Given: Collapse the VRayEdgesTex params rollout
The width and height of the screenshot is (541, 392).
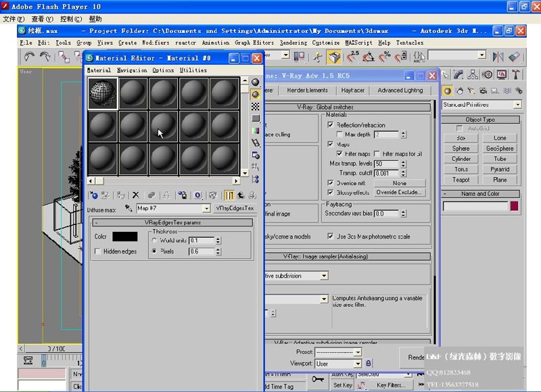Looking at the screenshot, I should tap(172, 223).
